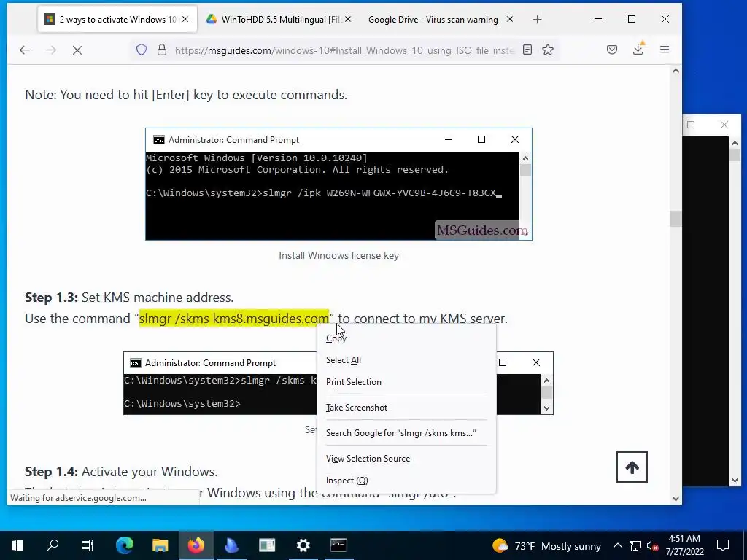
Task: Click the scroll-to-top arrow button
Action: pyautogui.click(x=632, y=467)
